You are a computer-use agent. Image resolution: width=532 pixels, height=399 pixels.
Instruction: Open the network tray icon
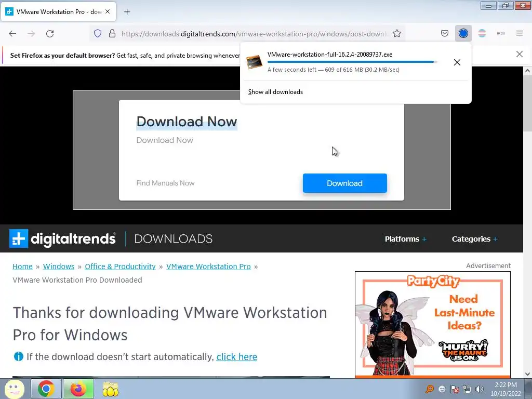pyautogui.click(x=467, y=389)
